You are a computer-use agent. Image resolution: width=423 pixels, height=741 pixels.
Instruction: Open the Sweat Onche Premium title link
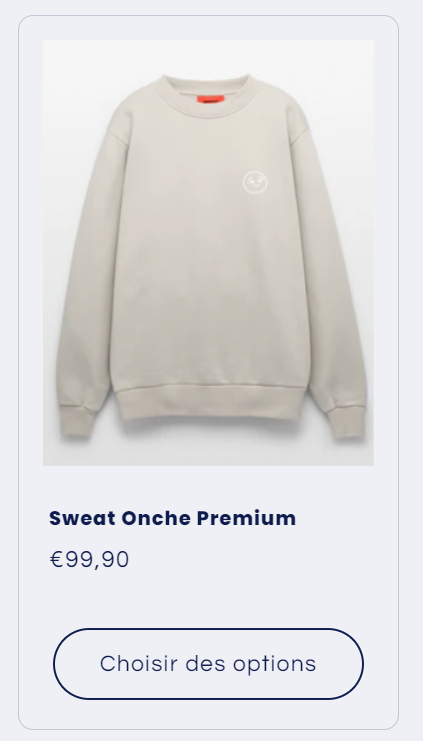coord(173,518)
